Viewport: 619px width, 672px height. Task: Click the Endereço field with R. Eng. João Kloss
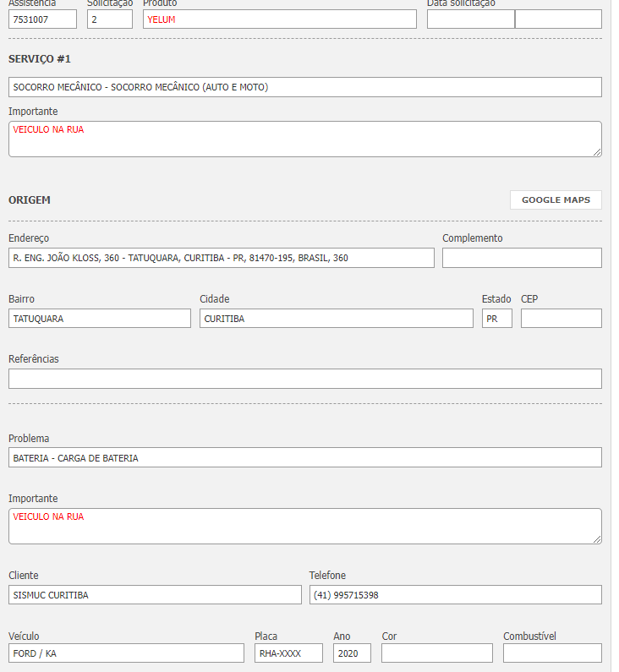point(221,258)
